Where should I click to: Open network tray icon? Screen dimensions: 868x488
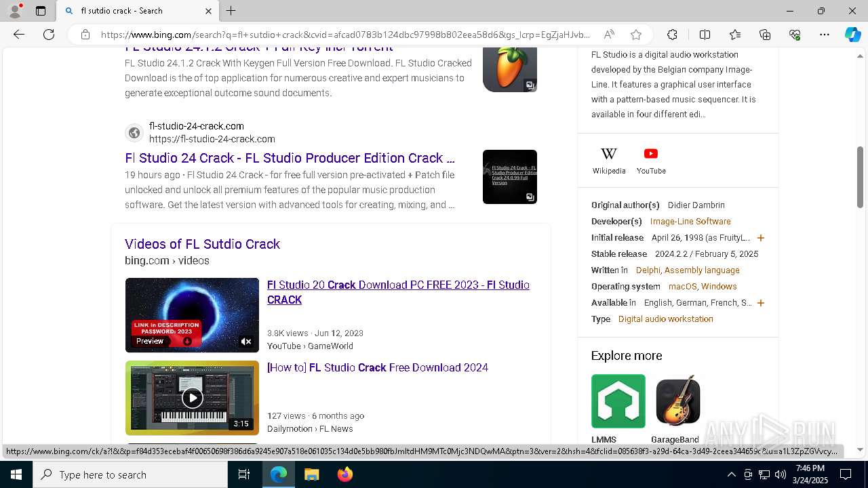click(764, 474)
